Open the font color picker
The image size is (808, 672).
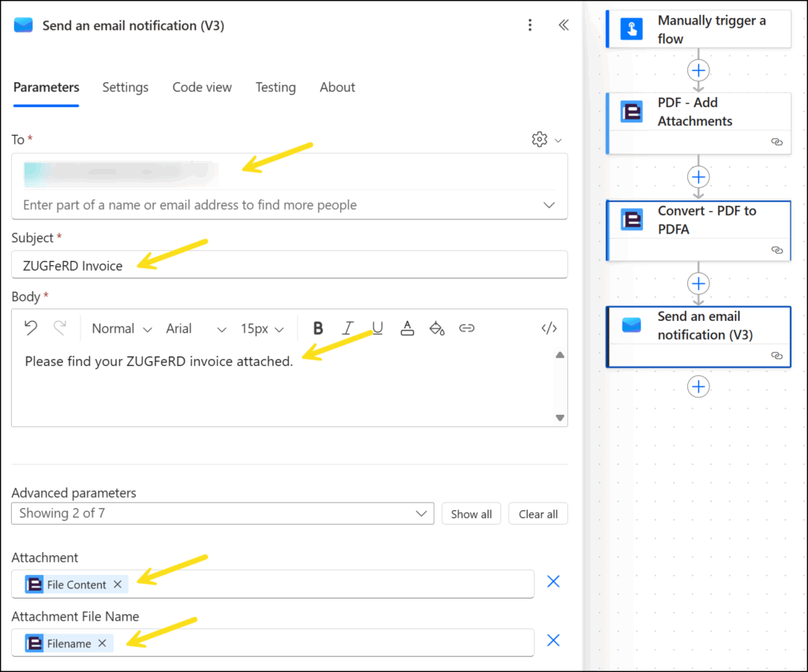coord(407,328)
